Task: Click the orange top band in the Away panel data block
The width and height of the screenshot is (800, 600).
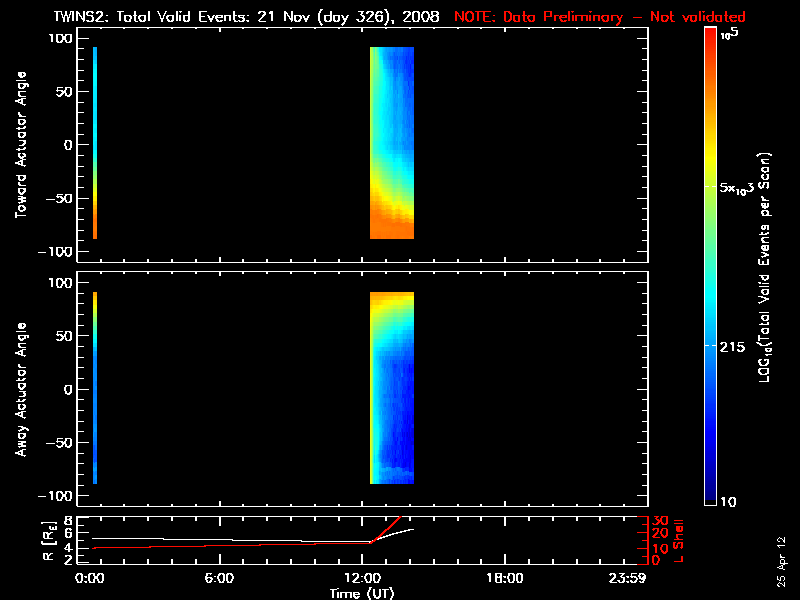Action: click(392, 298)
